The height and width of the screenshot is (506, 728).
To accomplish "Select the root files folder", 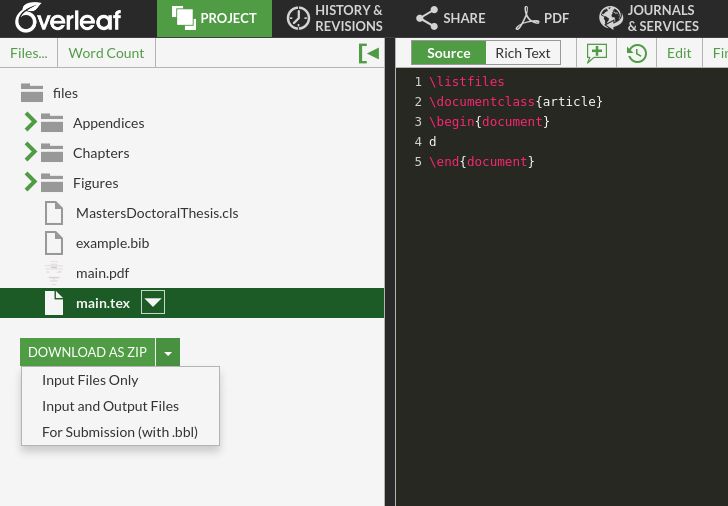I will pos(65,93).
